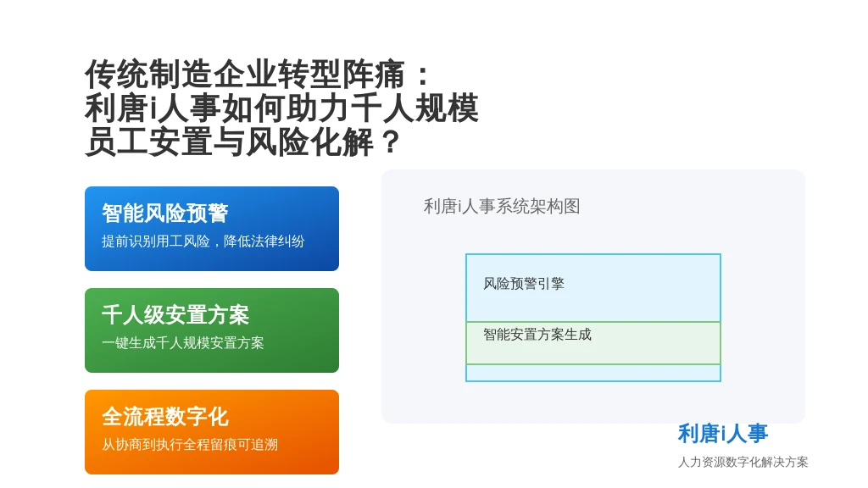Click title line 利唐i人事如何助力千人规模

281,108
